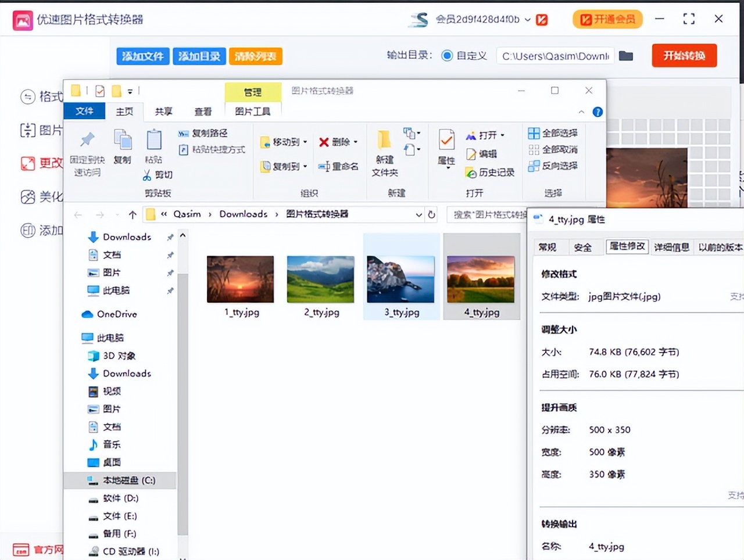The width and height of the screenshot is (744, 560).
Task: Click the converter app logo icon
Action: point(23,20)
